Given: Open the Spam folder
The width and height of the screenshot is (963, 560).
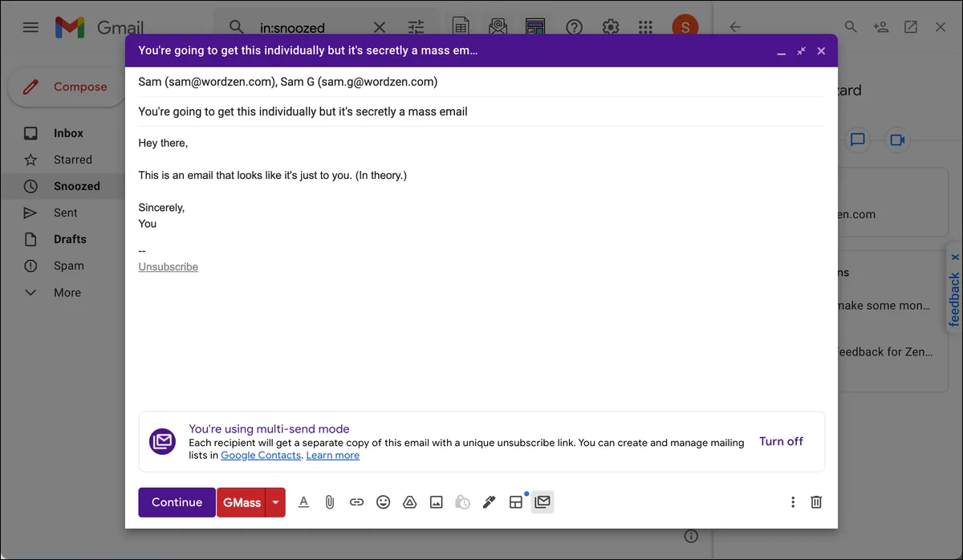Looking at the screenshot, I should (x=68, y=266).
